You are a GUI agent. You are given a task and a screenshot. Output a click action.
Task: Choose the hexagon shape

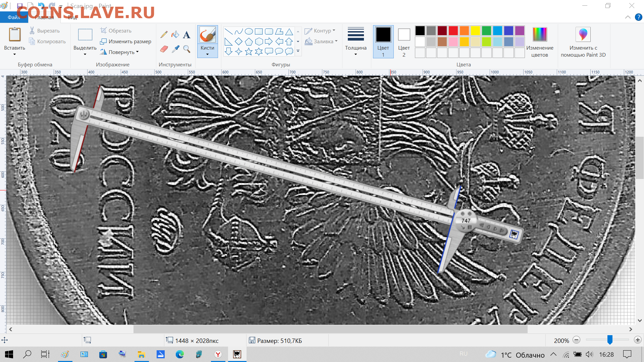click(259, 42)
